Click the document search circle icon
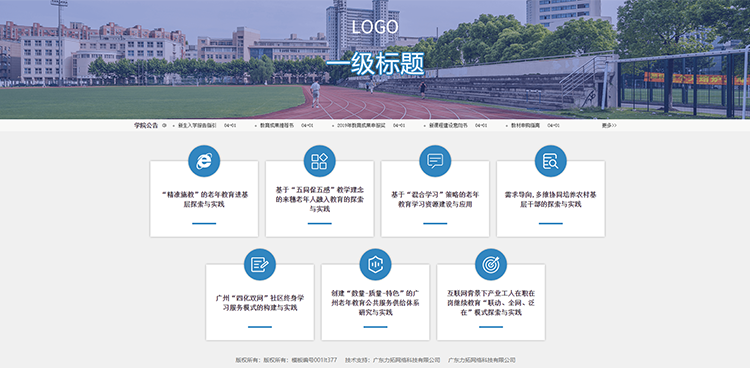 [551, 161]
